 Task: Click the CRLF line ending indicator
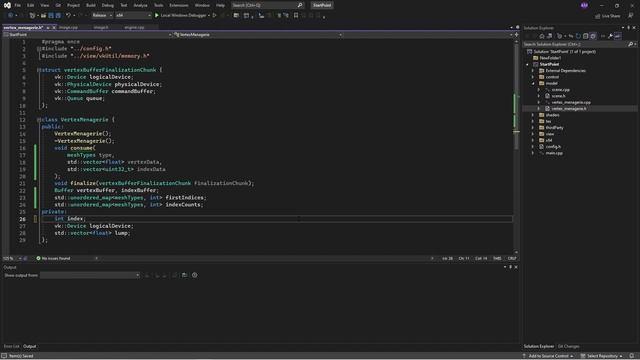[x=512, y=258]
